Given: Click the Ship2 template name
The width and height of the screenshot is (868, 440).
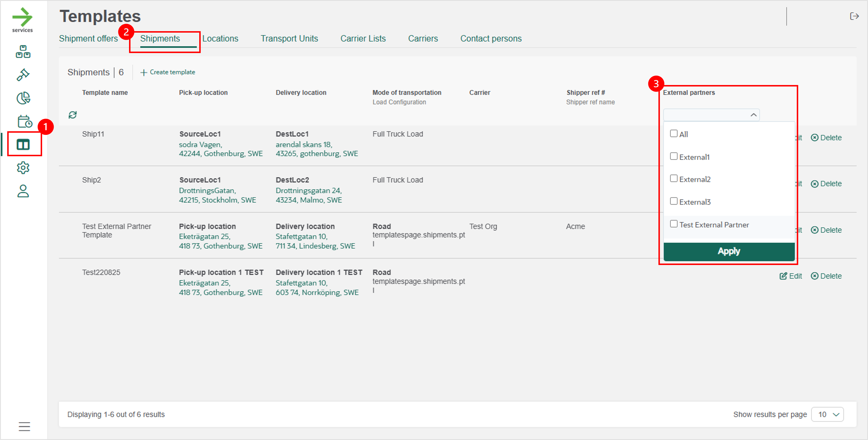Looking at the screenshot, I should pos(91,180).
